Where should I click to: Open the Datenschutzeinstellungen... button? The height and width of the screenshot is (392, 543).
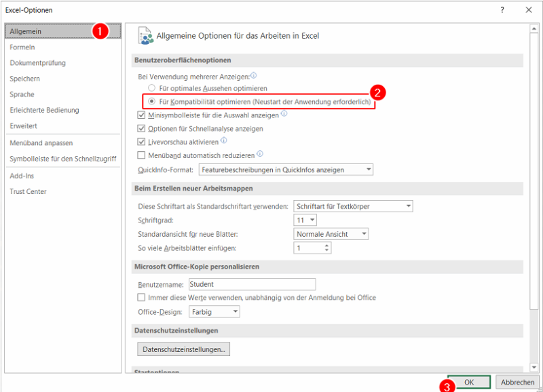[x=183, y=349]
